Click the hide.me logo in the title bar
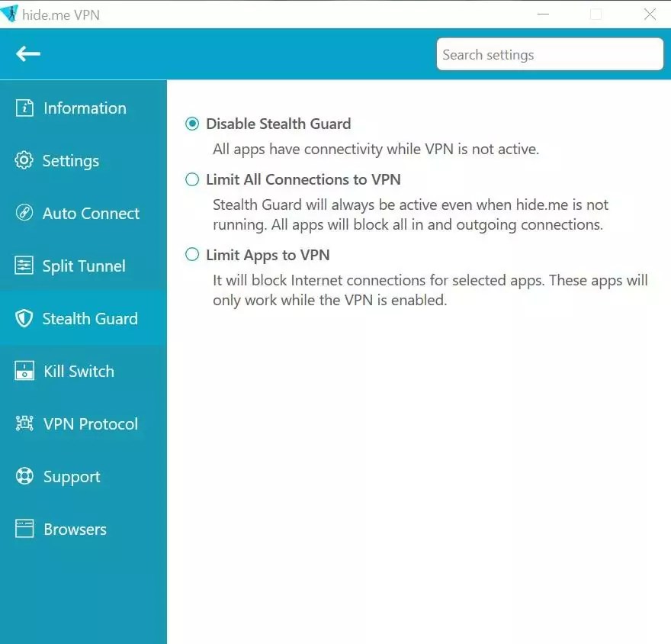671x644 pixels. tap(9, 14)
